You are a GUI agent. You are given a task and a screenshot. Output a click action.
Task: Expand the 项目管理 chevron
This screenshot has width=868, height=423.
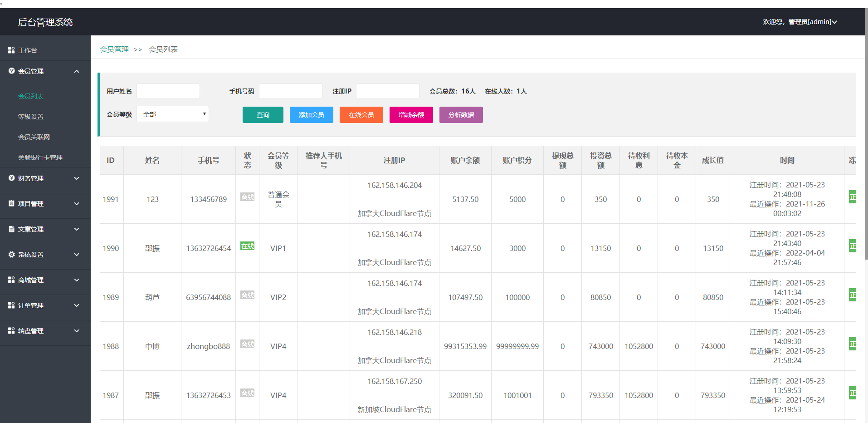coord(77,204)
